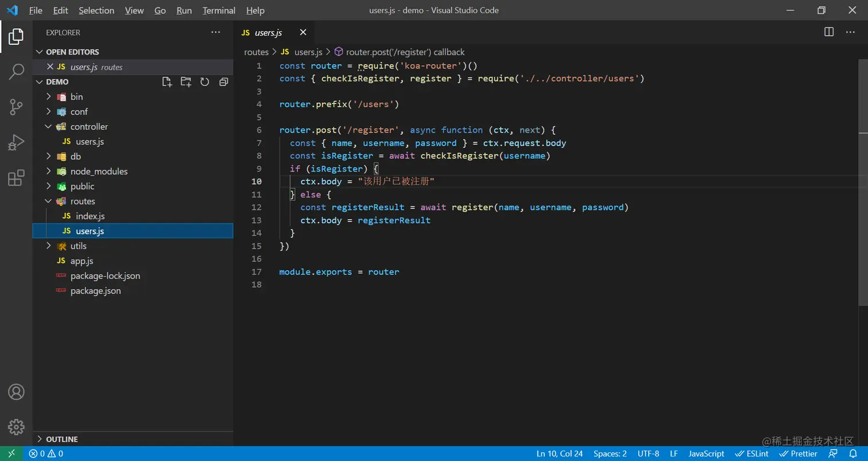Click ESLint status bar item
Image resolution: width=868 pixels, height=461 pixels.
click(x=753, y=454)
